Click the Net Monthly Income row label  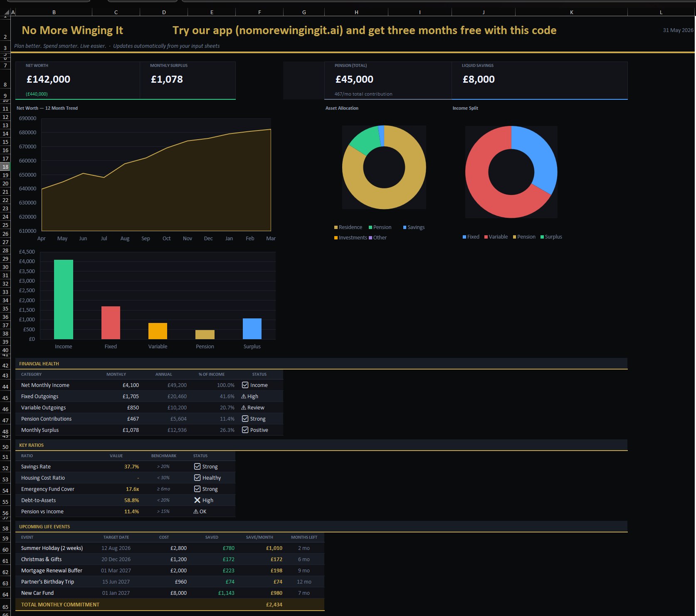coord(45,385)
